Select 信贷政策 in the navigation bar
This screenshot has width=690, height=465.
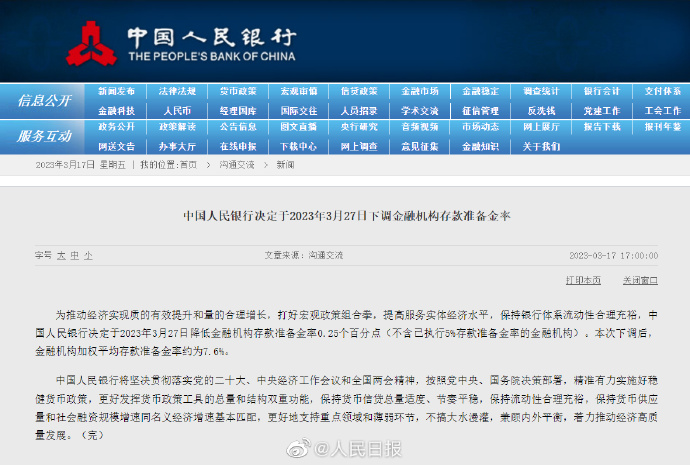click(359, 92)
